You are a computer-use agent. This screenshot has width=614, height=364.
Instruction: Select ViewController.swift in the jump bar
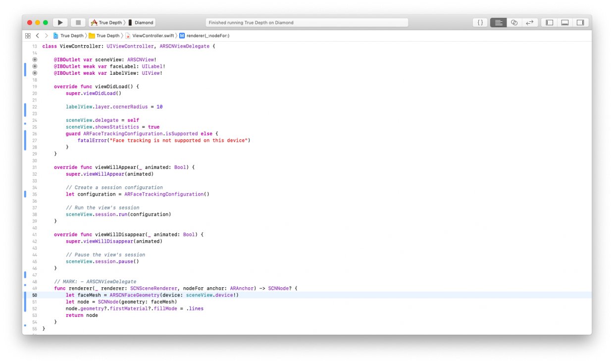pyautogui.click(x=153, y=36)
